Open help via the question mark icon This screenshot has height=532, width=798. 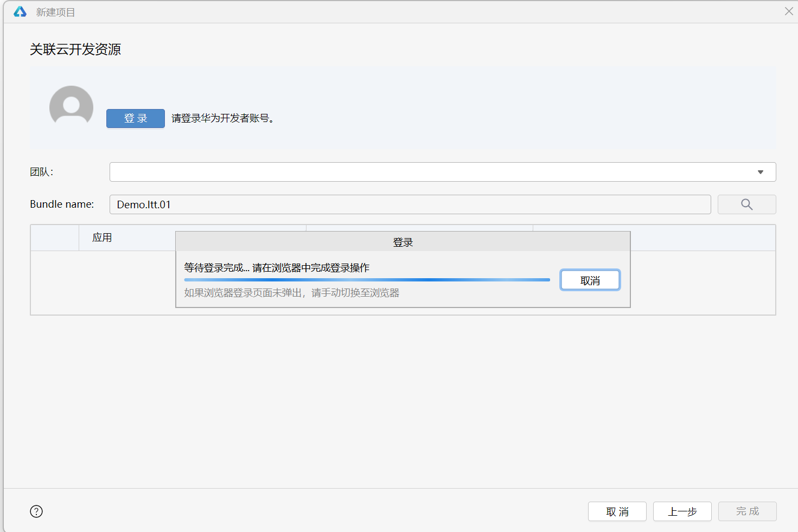pyautogui.click(x=36, y=511)
